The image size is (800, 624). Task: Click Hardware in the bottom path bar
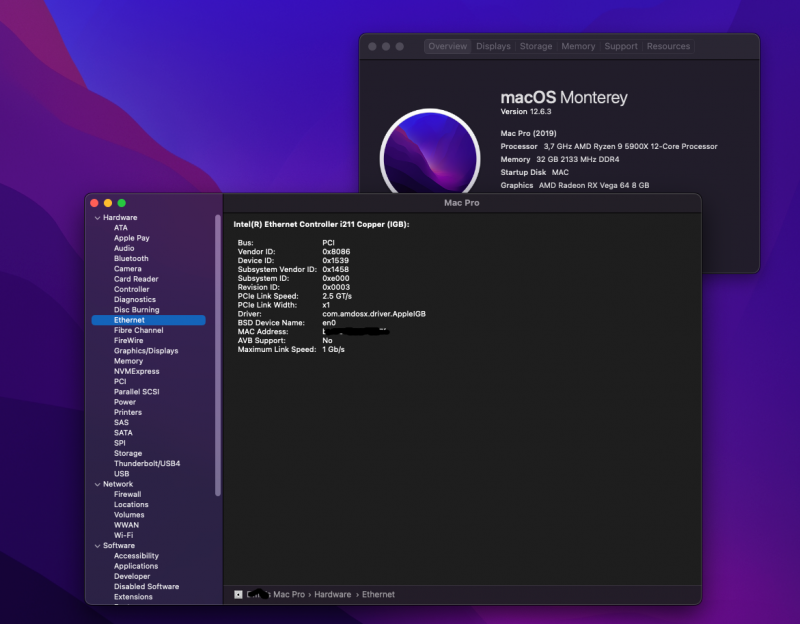[x=332, y=594]
